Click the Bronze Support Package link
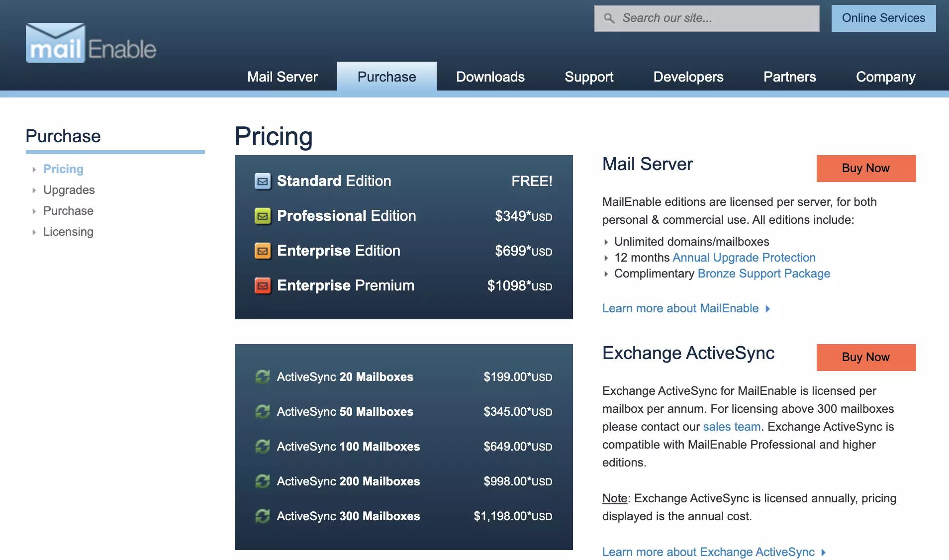This screenshot has height=560, width=949. click(x=764, y=274)
